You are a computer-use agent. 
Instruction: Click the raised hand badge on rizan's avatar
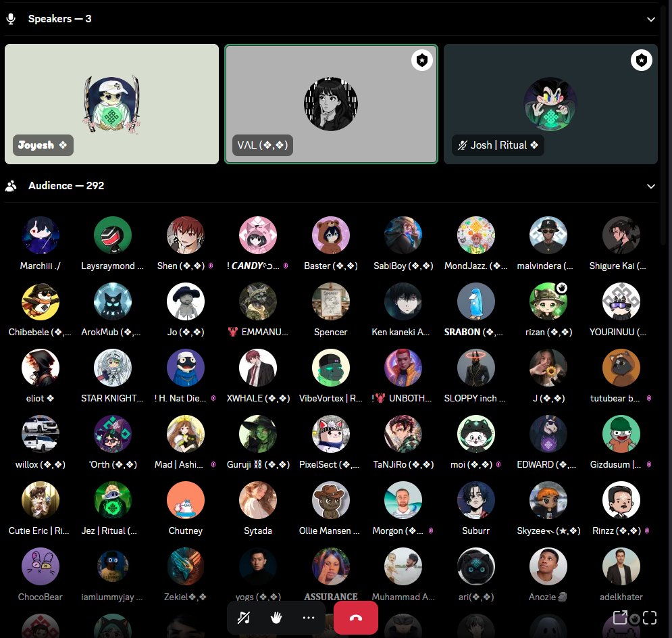tap(561, 288)
